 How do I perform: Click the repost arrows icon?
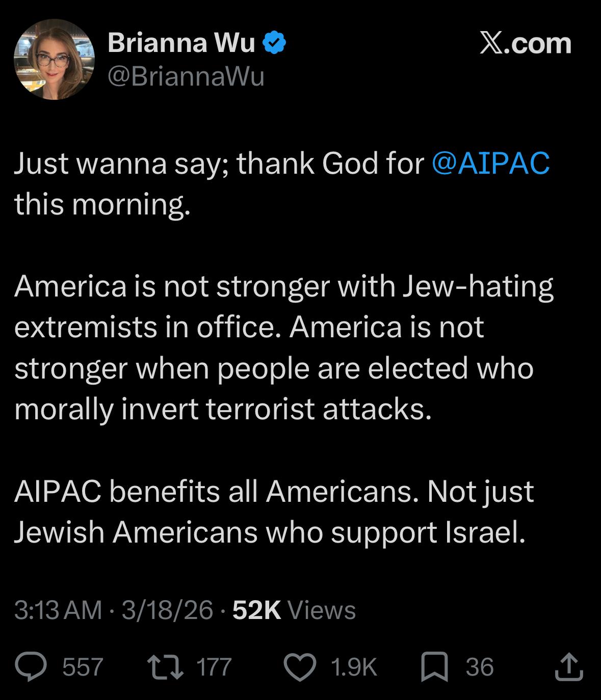point(164,667)
